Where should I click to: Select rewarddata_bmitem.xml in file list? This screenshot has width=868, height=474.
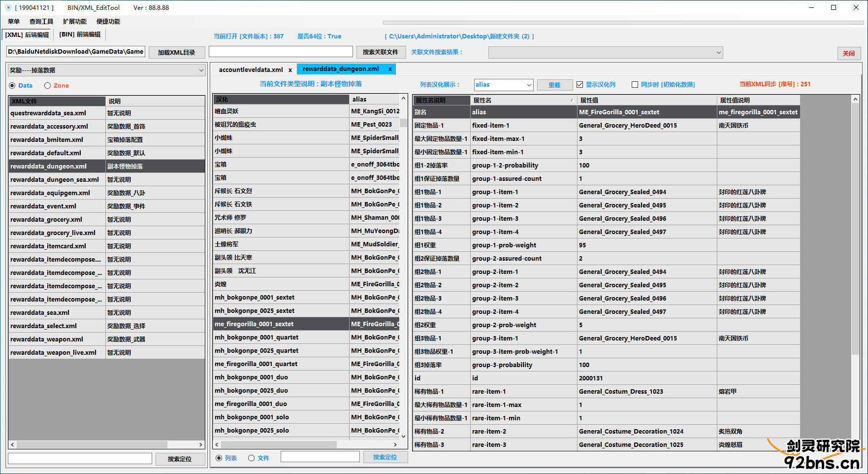(107, 139)
